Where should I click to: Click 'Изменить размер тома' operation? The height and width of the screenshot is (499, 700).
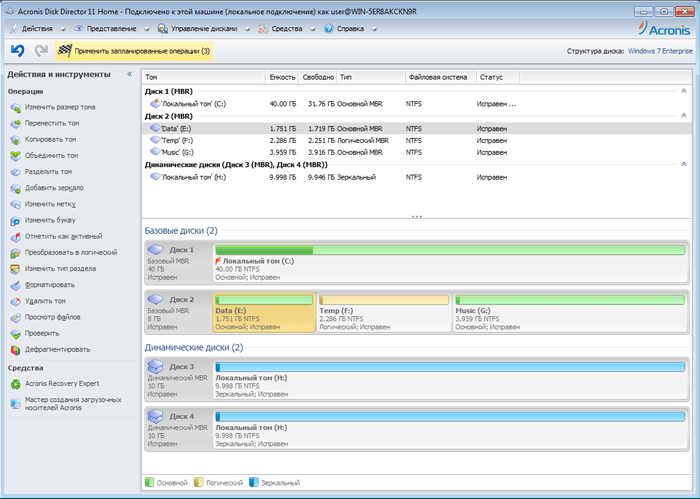60,107
